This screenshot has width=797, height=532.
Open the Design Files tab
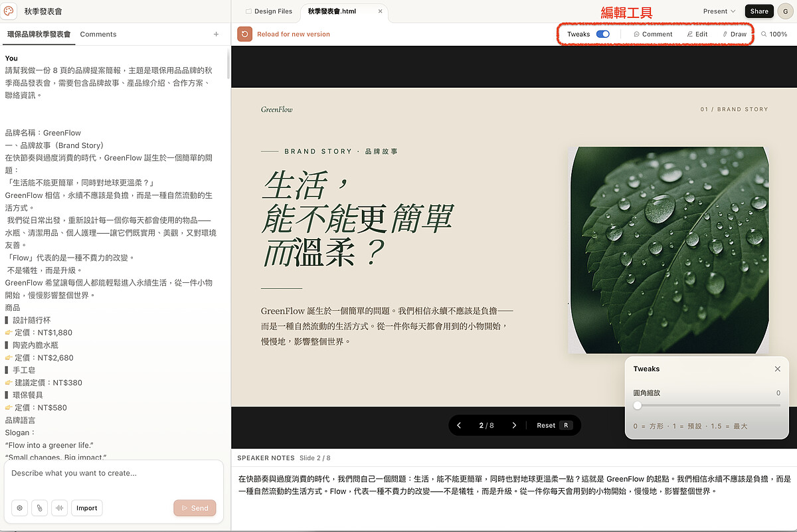coord(269,11)
